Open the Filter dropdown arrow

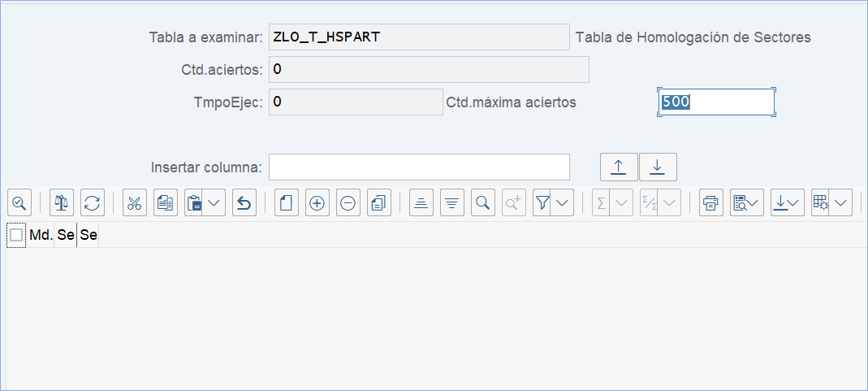[x=563, y=202]
